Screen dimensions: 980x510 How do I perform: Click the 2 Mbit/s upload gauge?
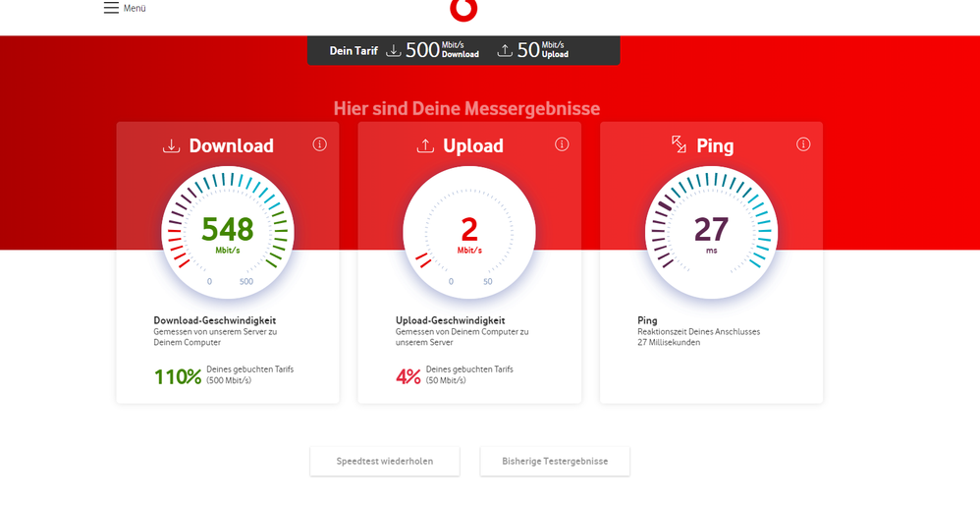(x=469, y=232)
